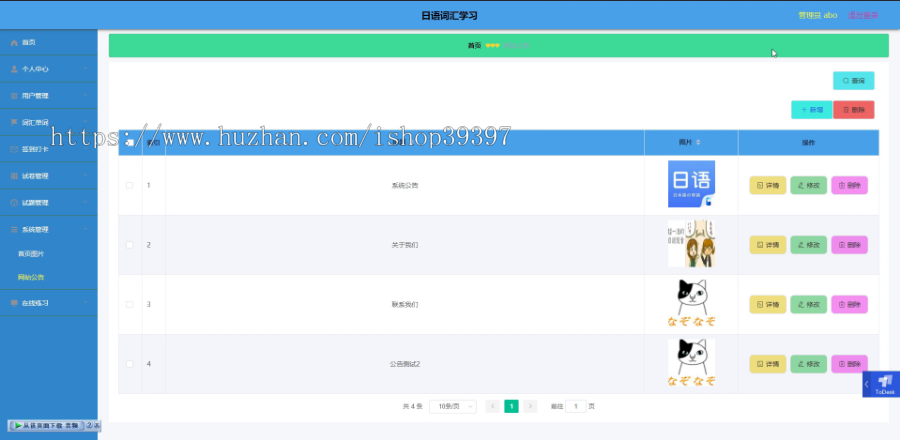Open 详情 for 联系我们 row
Image resolution: width=900 pixels, height=440 pixels.
(x=767, y=305)
